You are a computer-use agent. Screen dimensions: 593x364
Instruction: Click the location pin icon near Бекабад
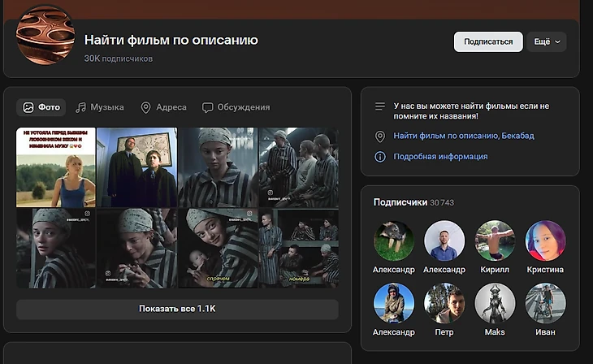(x=379, y=136)
